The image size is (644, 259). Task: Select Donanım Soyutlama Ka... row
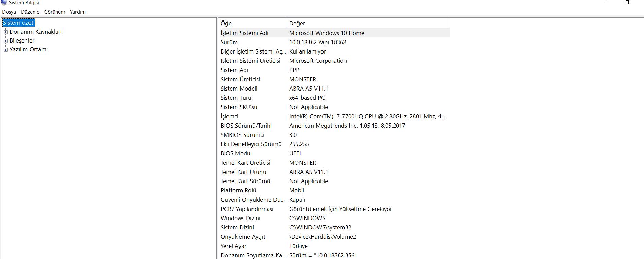tap(334, 255)
